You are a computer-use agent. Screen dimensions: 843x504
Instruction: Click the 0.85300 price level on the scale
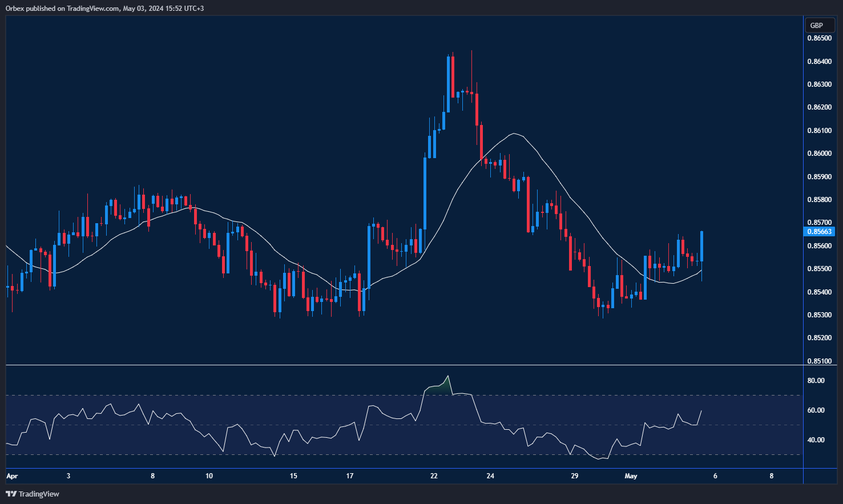pyautogui.click(x=818, y=315)
